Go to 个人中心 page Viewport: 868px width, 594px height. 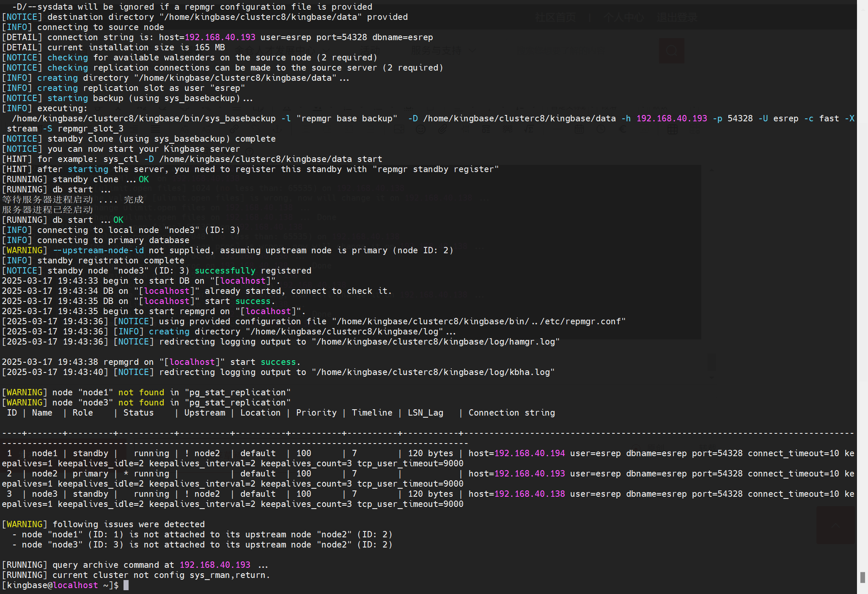pyautogui.click(x=624, y=17)
